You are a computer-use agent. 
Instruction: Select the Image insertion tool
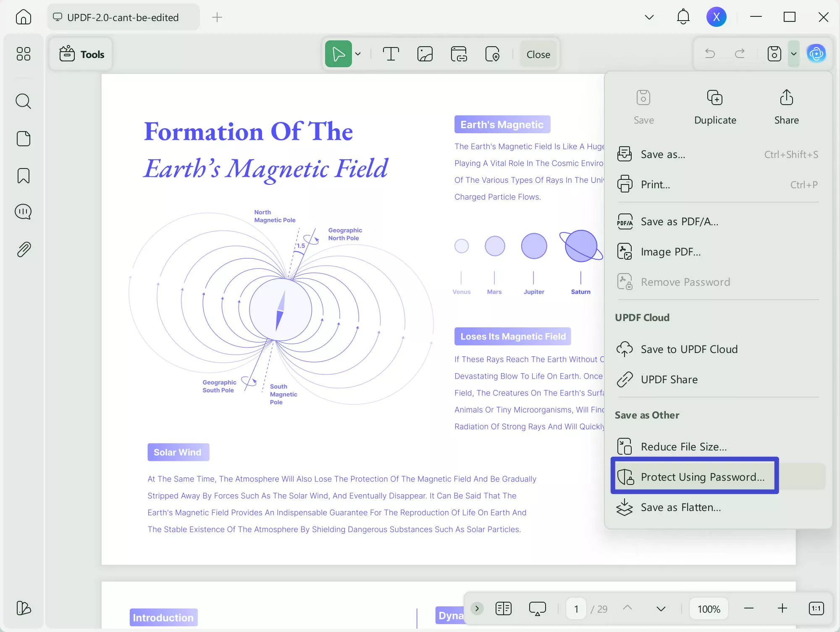pos(425,54)
